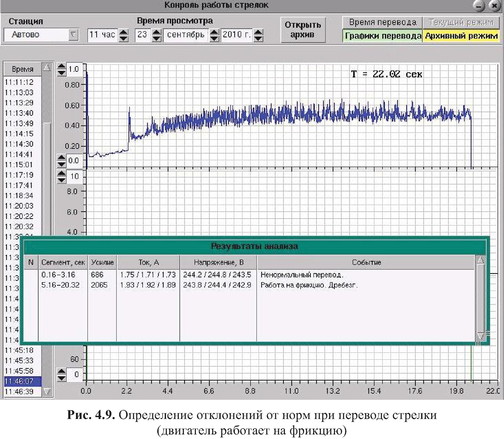Toggle Текущий режим mode
The width and height of the screenshot is (504, 439).
click(461, 22)
